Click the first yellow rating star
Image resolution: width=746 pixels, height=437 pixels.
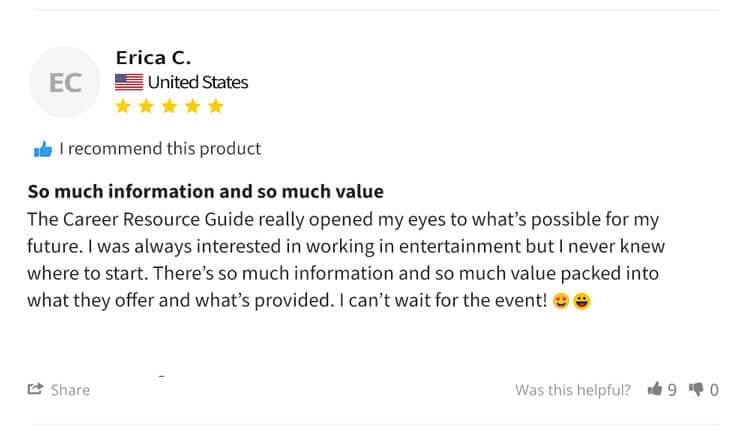click(x=124, y=106)
